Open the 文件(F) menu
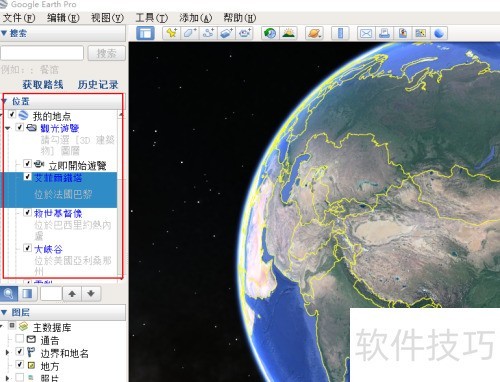 pyautogui.click(x=19, y=18)
